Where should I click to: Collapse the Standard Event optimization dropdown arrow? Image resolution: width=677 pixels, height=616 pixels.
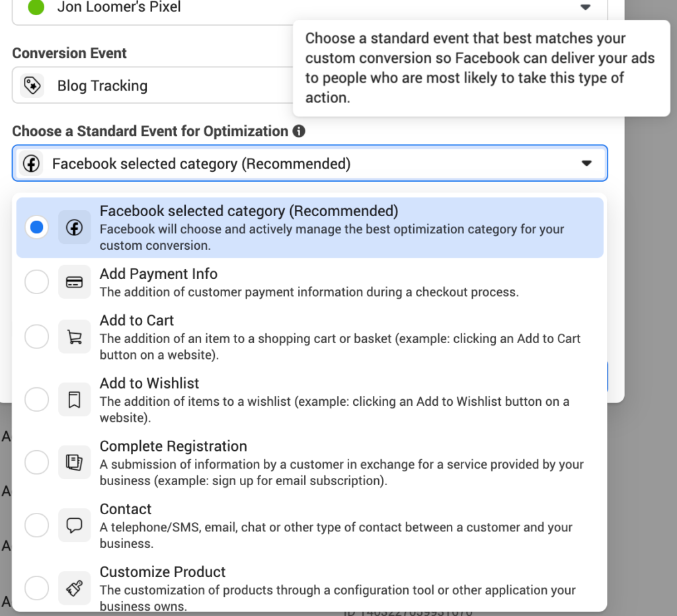(586, 163)
